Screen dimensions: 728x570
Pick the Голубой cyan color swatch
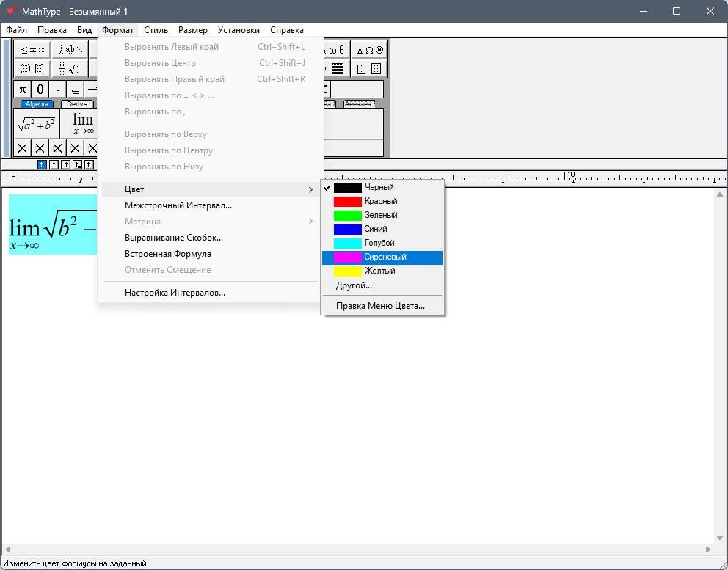coord(347,244)
